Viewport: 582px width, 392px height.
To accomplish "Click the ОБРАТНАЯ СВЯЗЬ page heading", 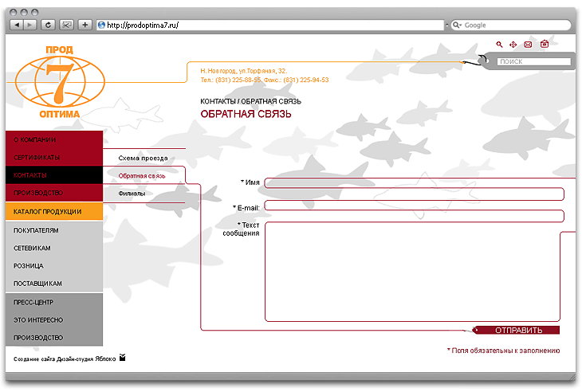I will 246,114.
